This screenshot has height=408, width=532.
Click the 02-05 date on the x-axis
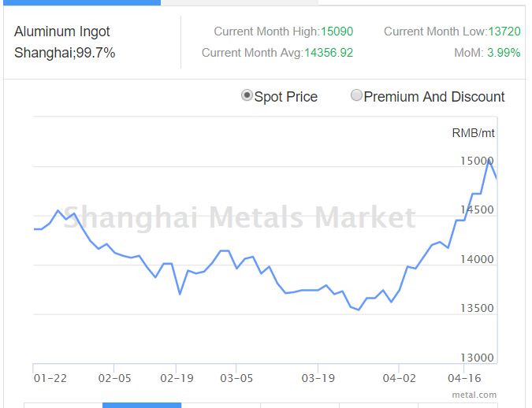114,378
